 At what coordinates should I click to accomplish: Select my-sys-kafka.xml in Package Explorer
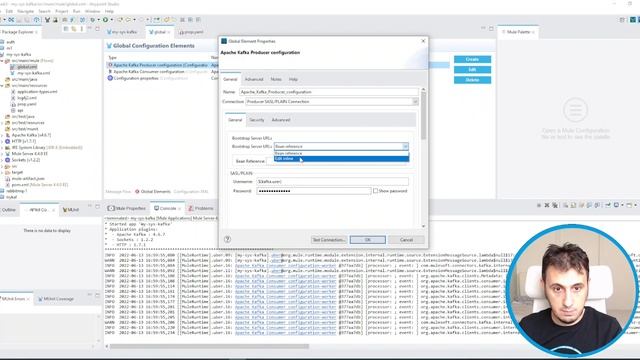click(33, 73)
